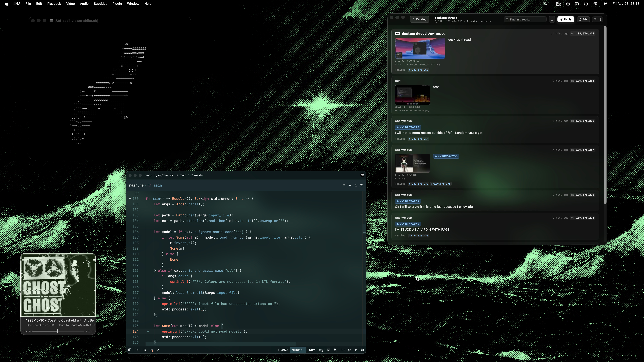Click the NORMAL vim mode indicator
This screenshot has height=362, width=644.
click(x=298, y=350)
